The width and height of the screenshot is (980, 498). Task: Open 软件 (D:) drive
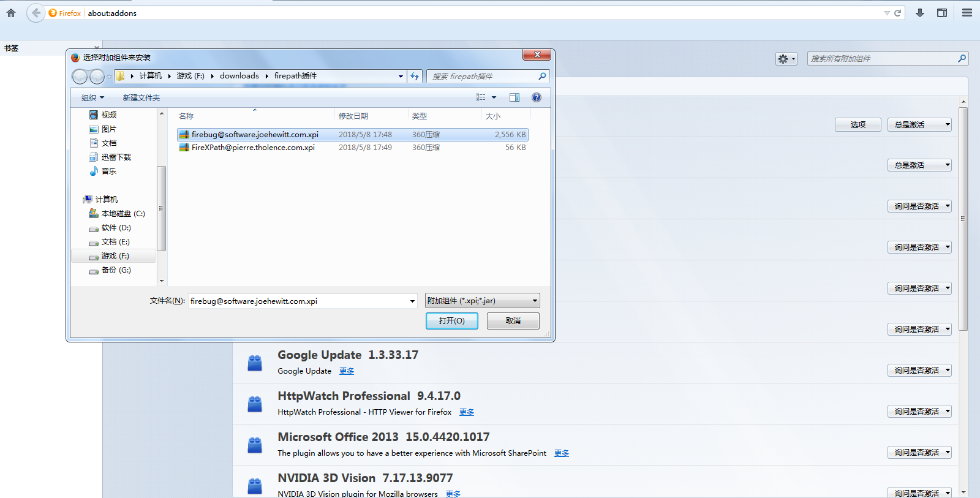[116, 227]
